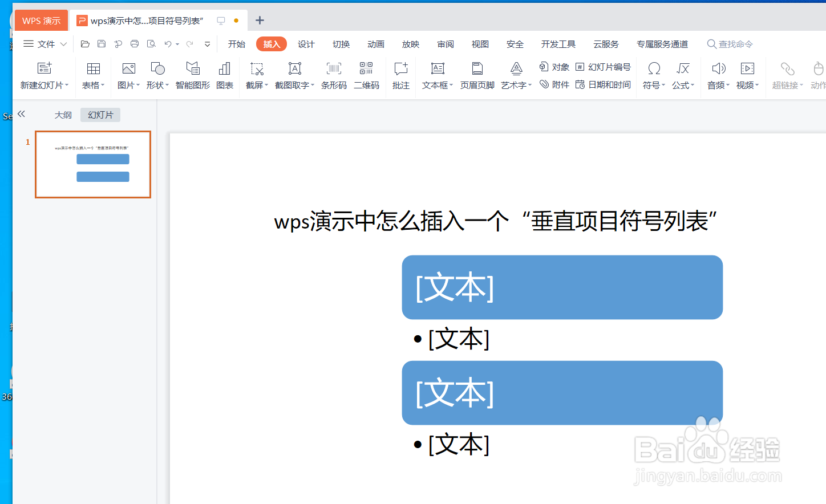Screen dimensions: 826x504
Task: Click the print icon in quick toolbar
Action: click(x=135, y=44)
